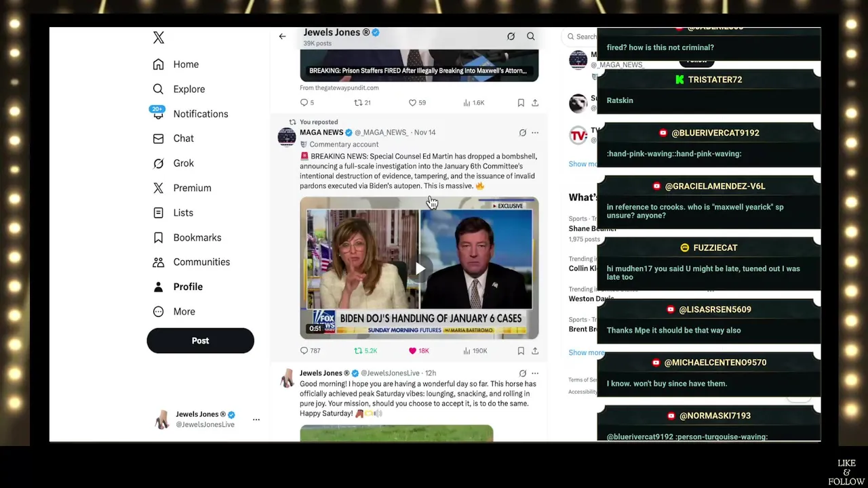This screenshot has width=868, height=488.
Task: Click the search icon in the profile header
Action: click(531, 37)
